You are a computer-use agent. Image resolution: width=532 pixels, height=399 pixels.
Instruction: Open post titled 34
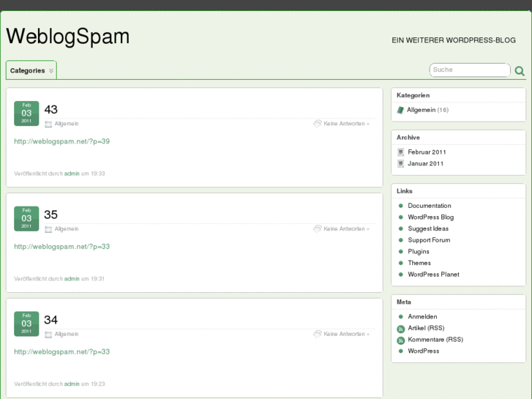51,320
